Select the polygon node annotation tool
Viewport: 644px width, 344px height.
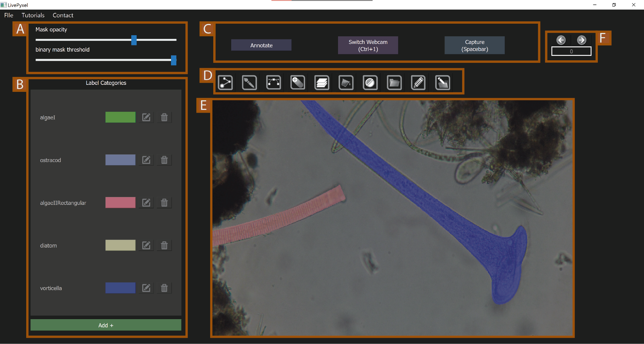(x=225, y=83)
